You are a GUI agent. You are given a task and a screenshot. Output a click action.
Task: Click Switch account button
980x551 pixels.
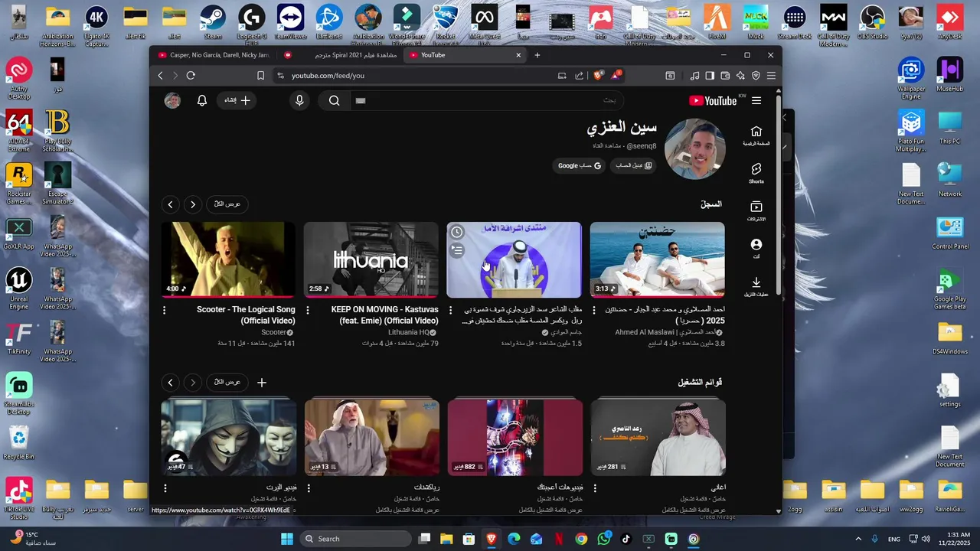coord(633,165)
